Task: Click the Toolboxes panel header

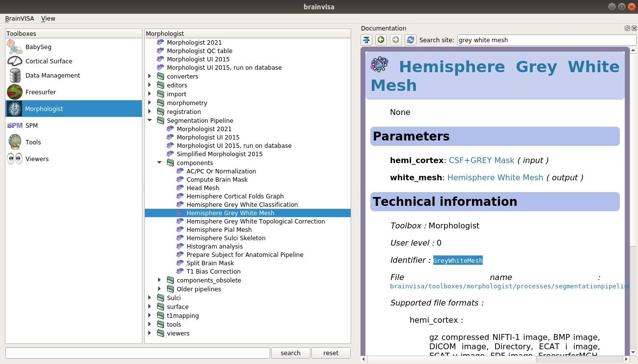Action: tap(74, 33)
